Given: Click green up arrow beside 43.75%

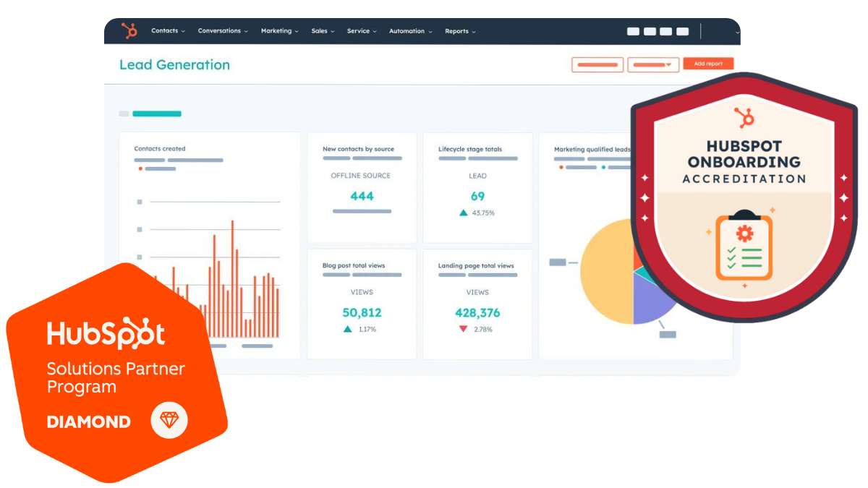Looking at the screenshot, I should pyautogui.click(x=463, y=213).
